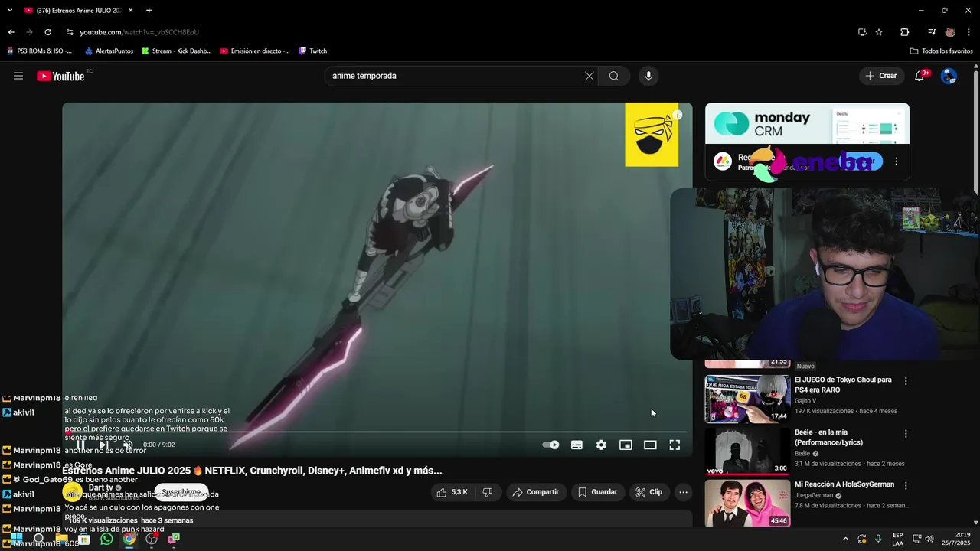Open the 'Emisión en directo' bookmark
Viewport: 980px width, 551px height.
click(255, 51)
